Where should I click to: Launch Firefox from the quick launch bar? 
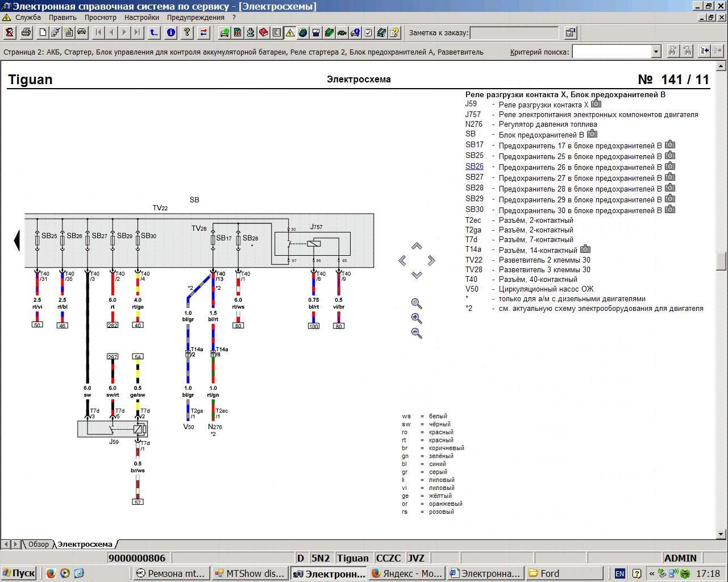point(51,573)
